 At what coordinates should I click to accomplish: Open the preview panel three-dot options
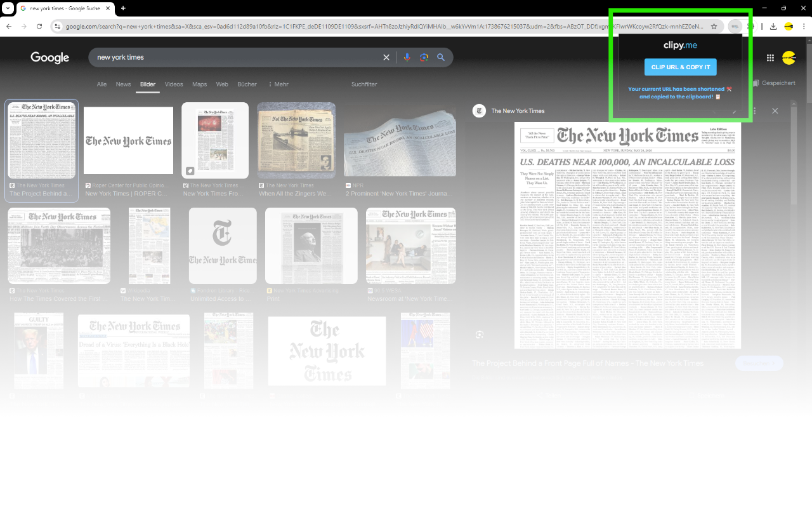point(754,110)
